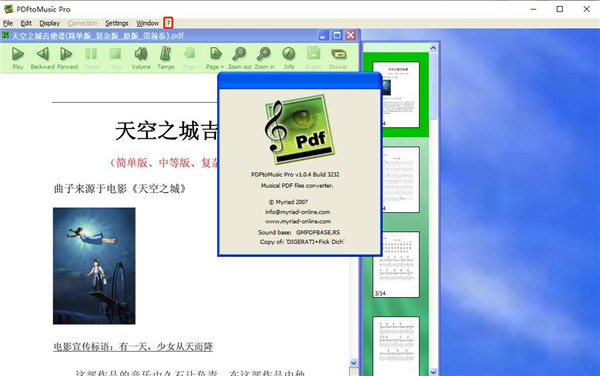Click the PDFtoMusic Pro app icon in title bar

coord(8,9)
